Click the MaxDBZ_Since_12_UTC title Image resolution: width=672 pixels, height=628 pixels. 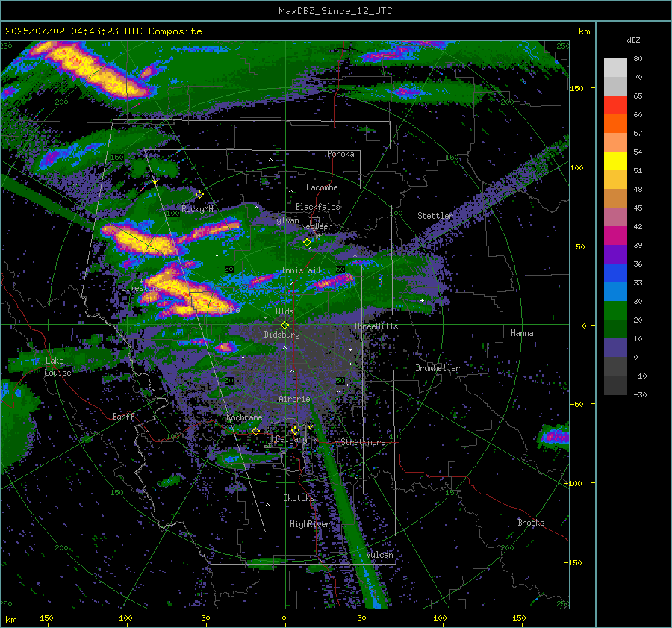tap(335, 11)
